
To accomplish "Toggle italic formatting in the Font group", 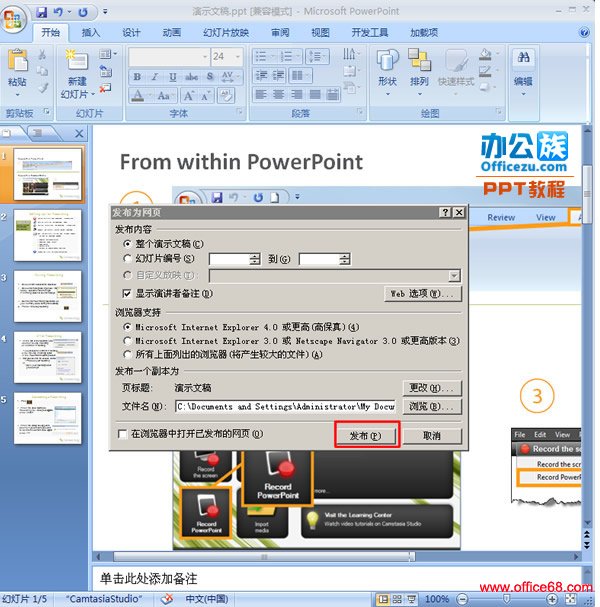I will click(x=155, y=77).
